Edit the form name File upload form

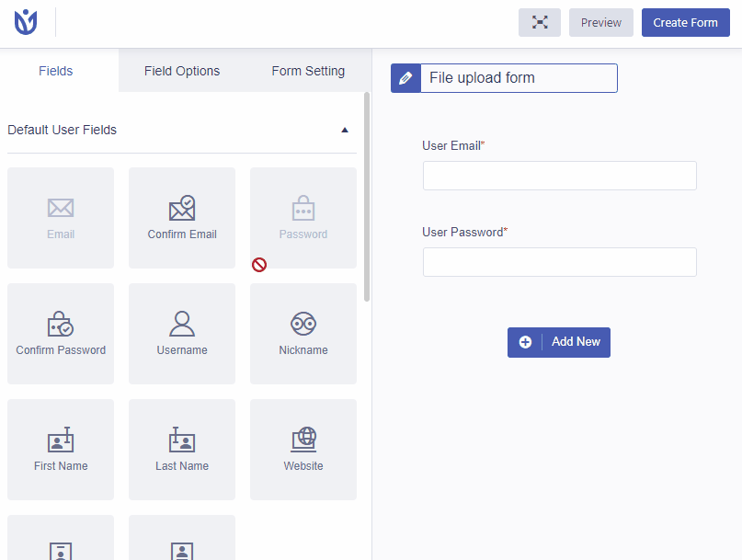pyautogui.click(x=519, y=78)
